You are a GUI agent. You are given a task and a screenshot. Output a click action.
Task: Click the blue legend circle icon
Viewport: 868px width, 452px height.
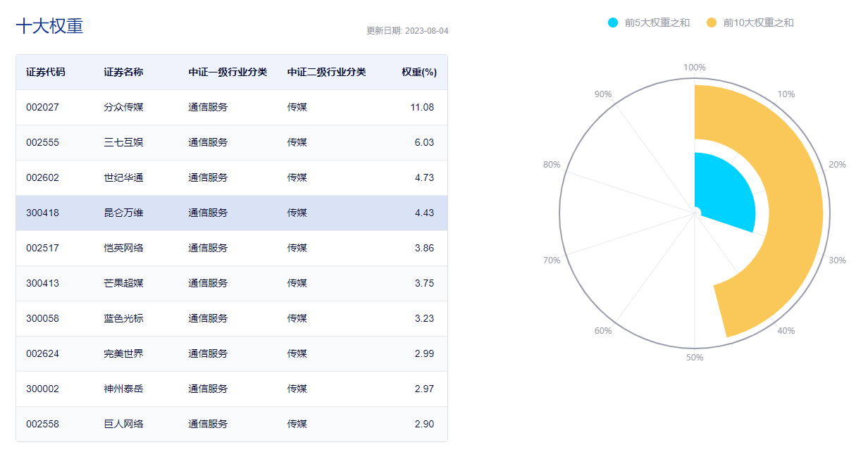point(613,23)
